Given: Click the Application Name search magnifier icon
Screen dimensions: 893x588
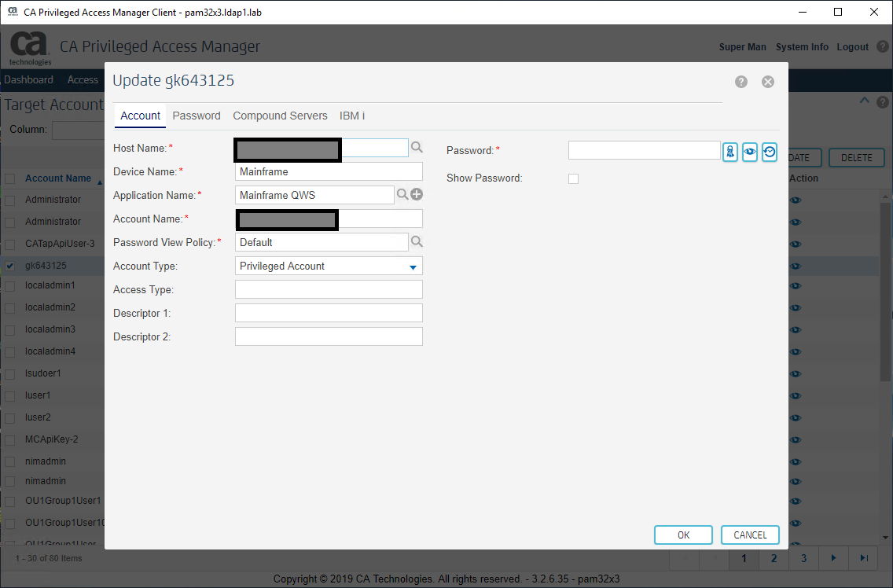Looking at the screenshot, I should point(403,193).
